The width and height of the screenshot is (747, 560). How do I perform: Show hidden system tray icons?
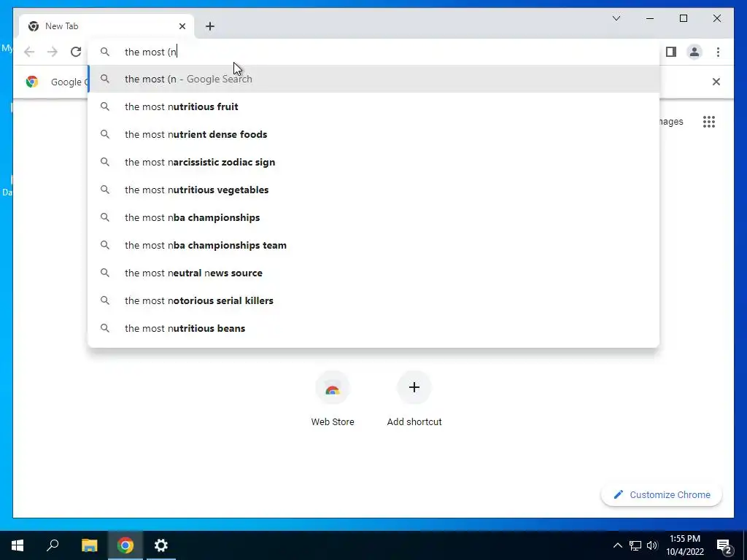[617, 545]
